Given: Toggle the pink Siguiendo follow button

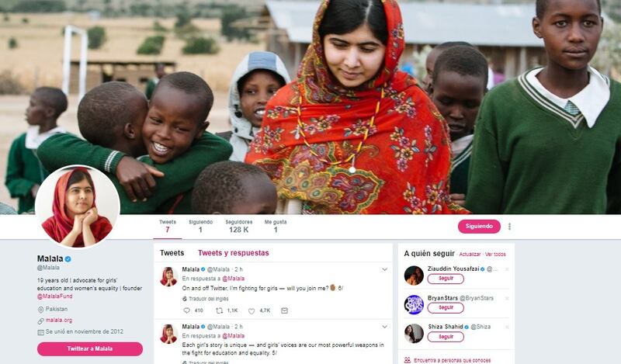Looking at the screenshot, I should click(479, 226).
